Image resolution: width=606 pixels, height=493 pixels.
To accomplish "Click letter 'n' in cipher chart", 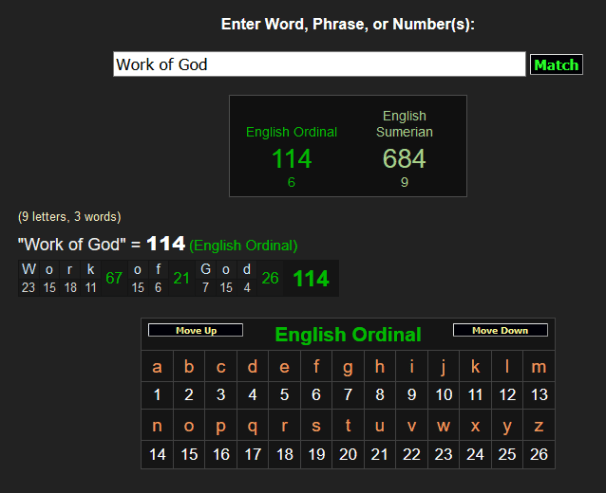I will point(157,426).
